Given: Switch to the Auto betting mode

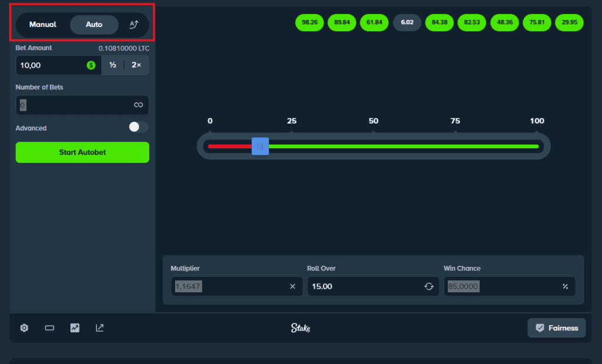Looking at the screenshot, I should click(x=93, y=25).
